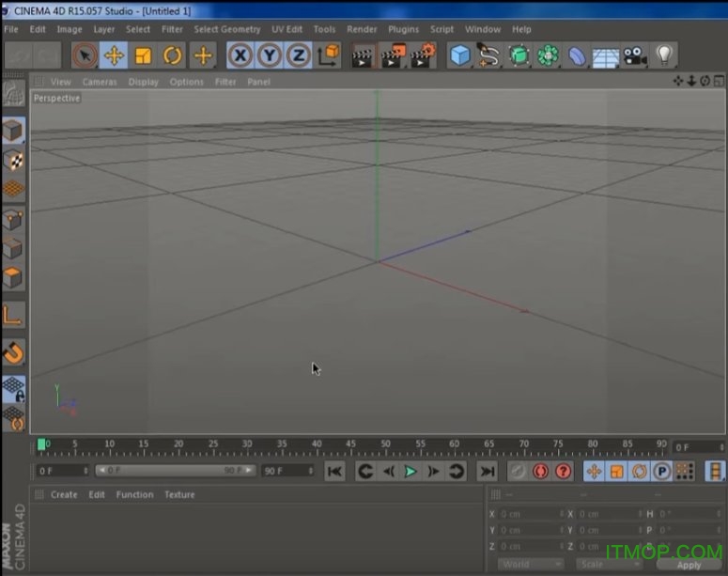Open Render Settings clapboard with gear

click(x=423, y=56)
